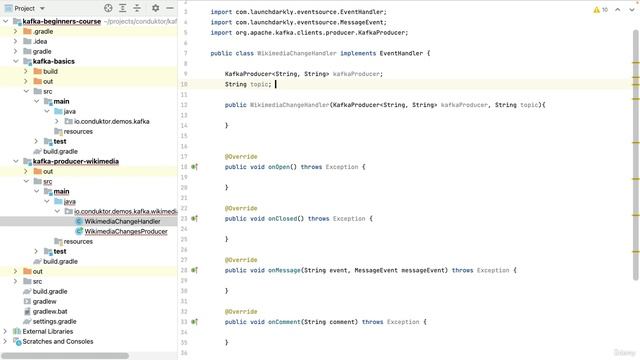Select the top-level build.gradle file
Viewport: 640px width, 360px height.
[x=50, y=291]
